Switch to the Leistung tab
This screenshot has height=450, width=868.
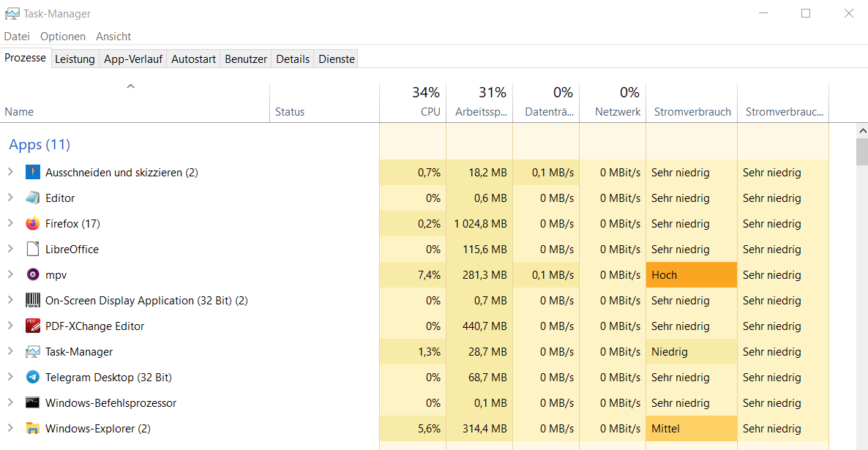tap(75, 59)
